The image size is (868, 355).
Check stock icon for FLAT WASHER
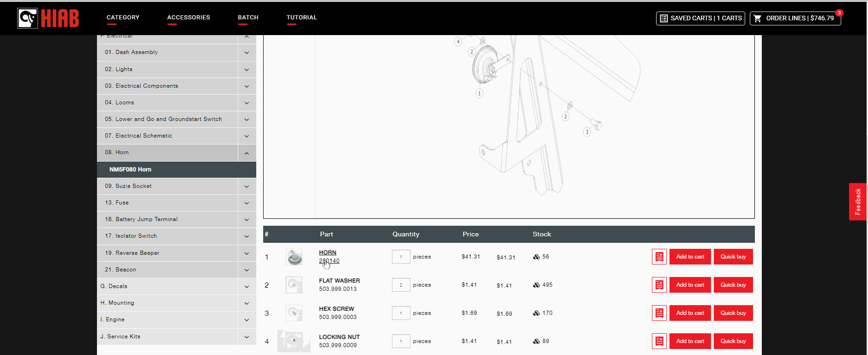click(536, 285)
